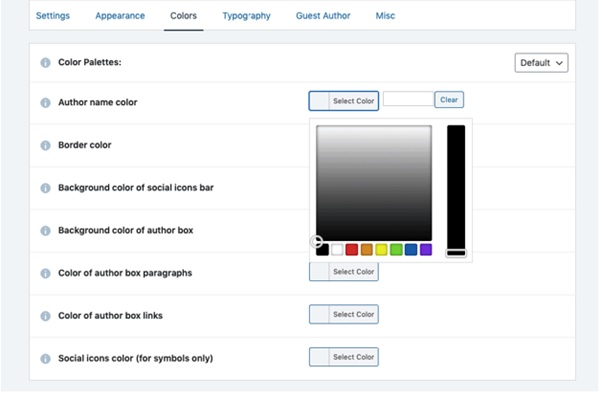This screenshot has height=398, width=602.
Task: Open the Settings tab
Action: (53, 16)
